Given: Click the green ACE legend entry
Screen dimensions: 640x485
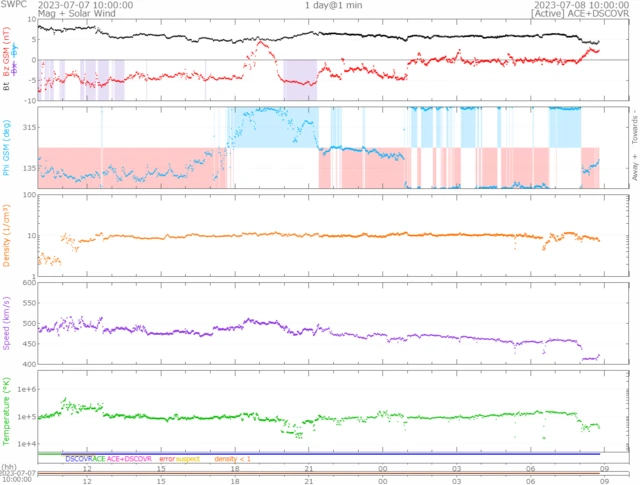Looking at the screenshot, I should (x=99, y=459).
